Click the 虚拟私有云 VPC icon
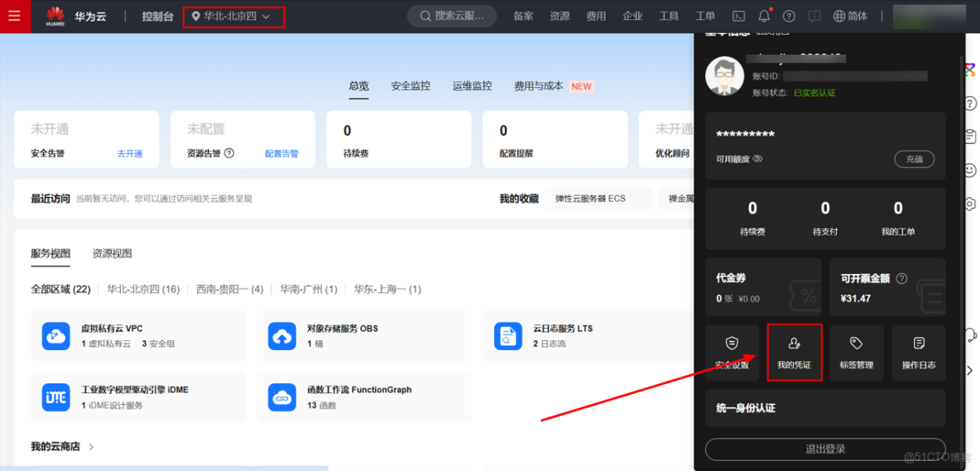Viewport: 980px width, 471px height. (x=55, y=336)
